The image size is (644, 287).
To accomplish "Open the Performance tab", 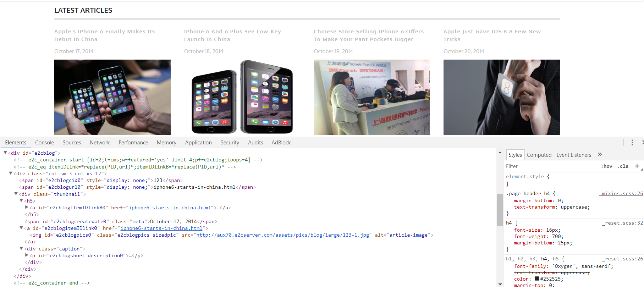I will pyautogui.click(x=133, y=142).
